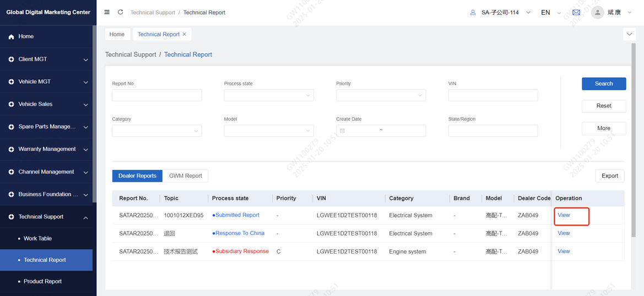Image resolution: width=644 pixels, height=296 pixels.
Task: Open Product Report in sidebar
Action: (x=42, y=282)
